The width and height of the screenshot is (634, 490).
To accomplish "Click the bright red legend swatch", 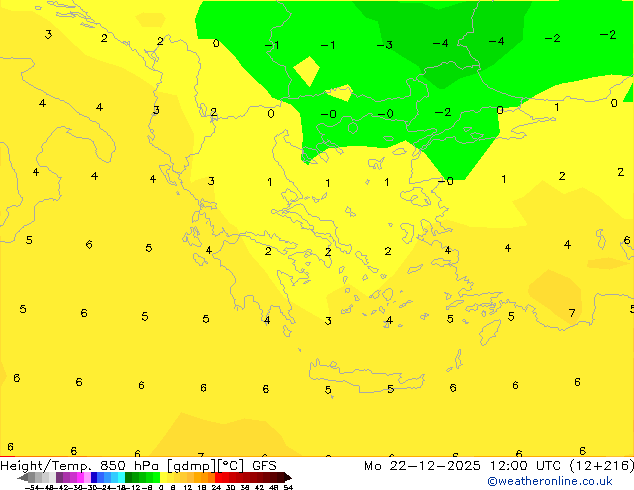I will pos(218,477).
